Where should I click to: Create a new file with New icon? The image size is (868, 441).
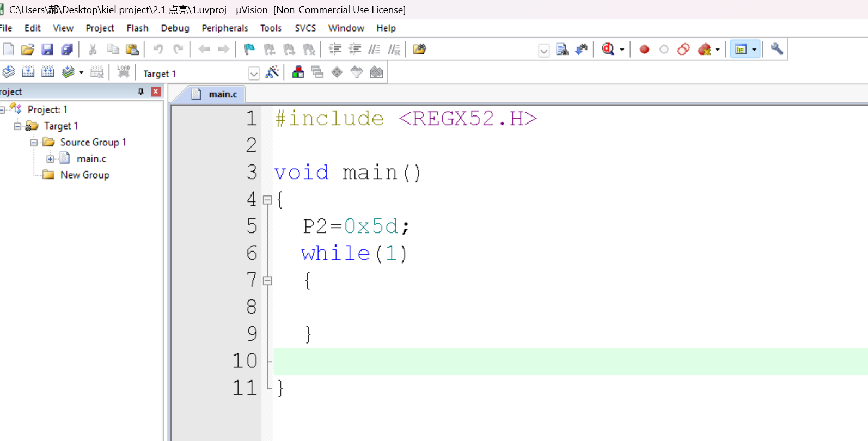tap(9, 50)
